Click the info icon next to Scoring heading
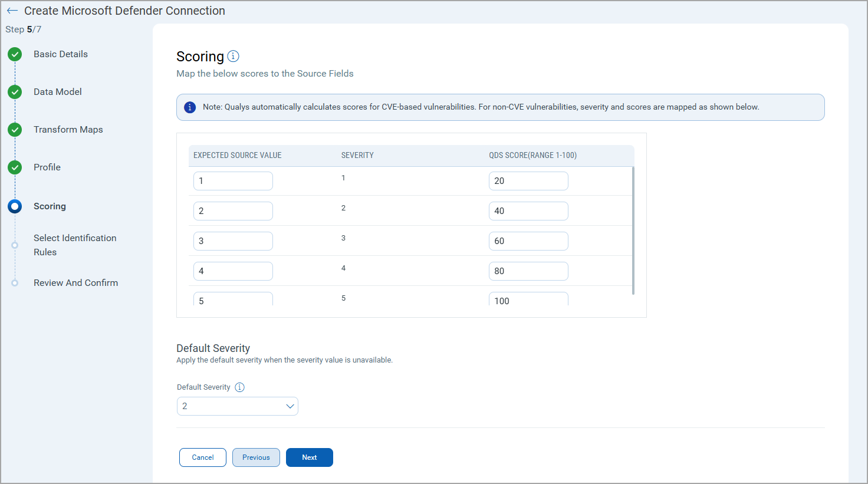 [x=234, y=56]
